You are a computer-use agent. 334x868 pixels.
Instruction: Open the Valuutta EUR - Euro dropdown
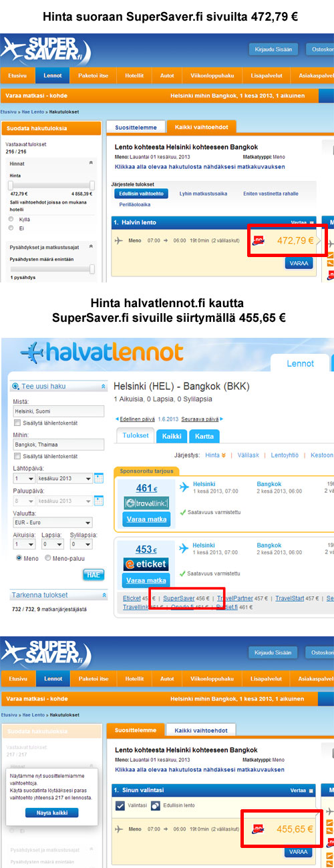[53, 522]
